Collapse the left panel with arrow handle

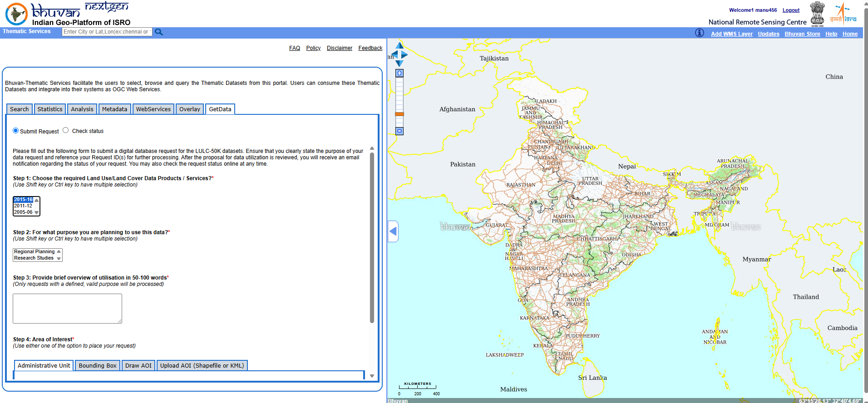[x=393, y=231]
